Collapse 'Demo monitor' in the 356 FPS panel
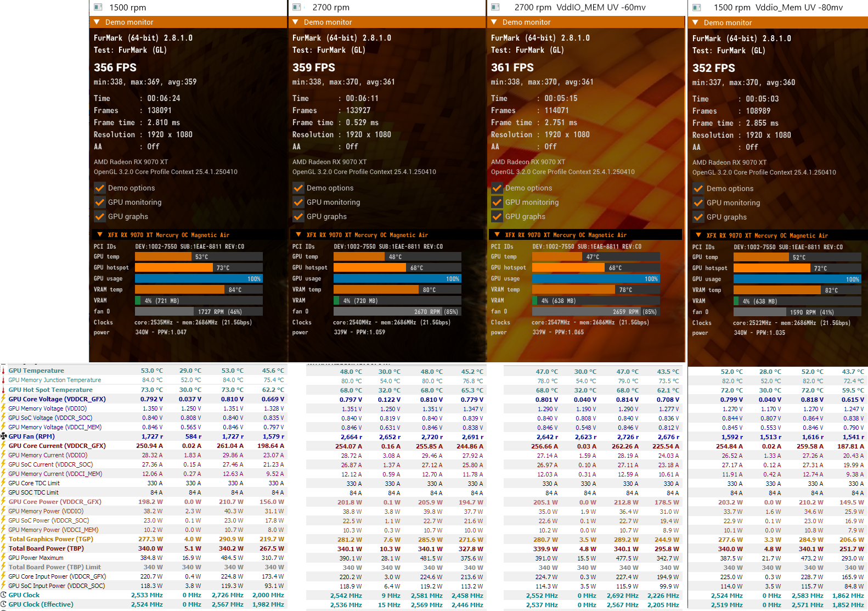The width and height of the screenshot is (868, 611). pos(97,22)
